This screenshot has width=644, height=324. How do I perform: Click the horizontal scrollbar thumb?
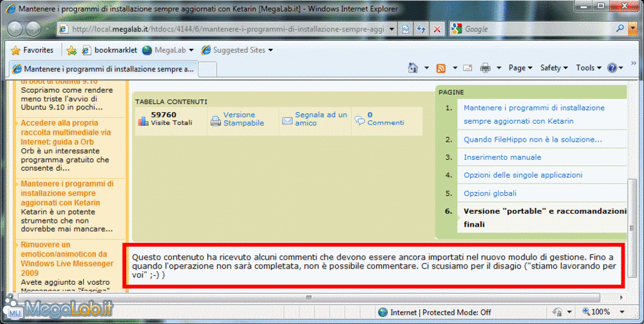[309, 298]
